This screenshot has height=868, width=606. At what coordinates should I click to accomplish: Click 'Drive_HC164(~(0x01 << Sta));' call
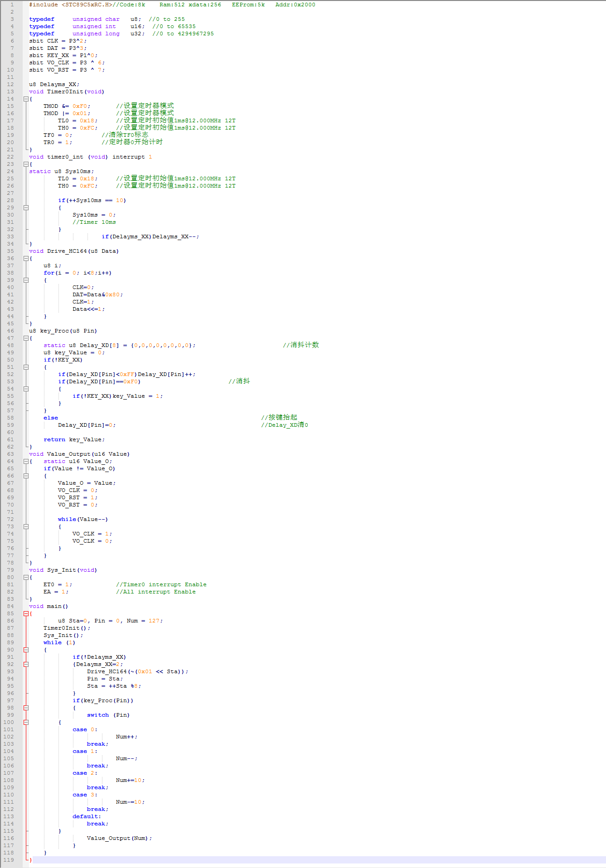pyautogui.click(x=138, y=671)
